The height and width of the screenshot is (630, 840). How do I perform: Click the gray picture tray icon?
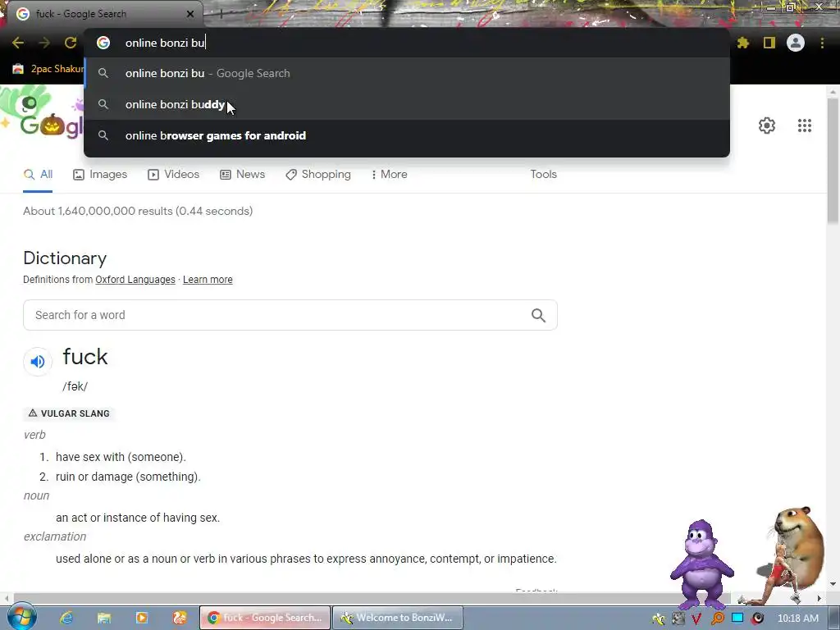678,619
